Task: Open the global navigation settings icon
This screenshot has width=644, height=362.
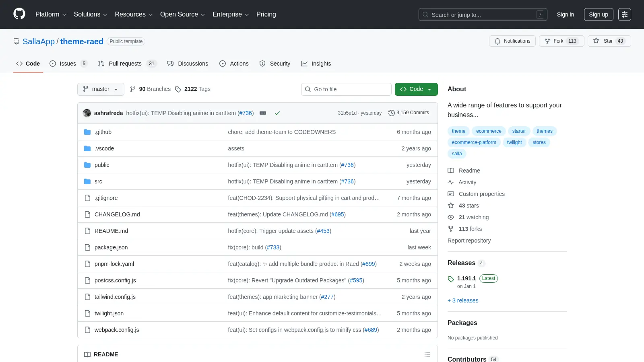Action: pos(625,14)
